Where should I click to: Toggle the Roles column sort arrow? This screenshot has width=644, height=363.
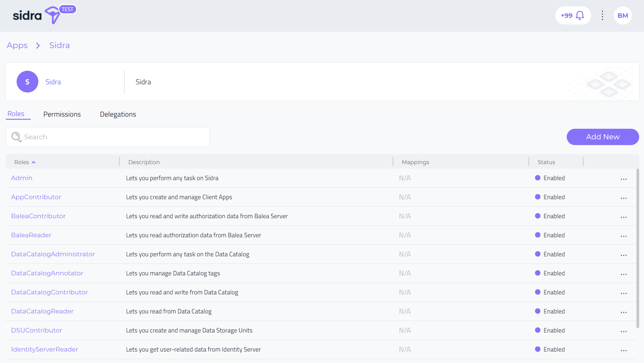coord(34,162)
